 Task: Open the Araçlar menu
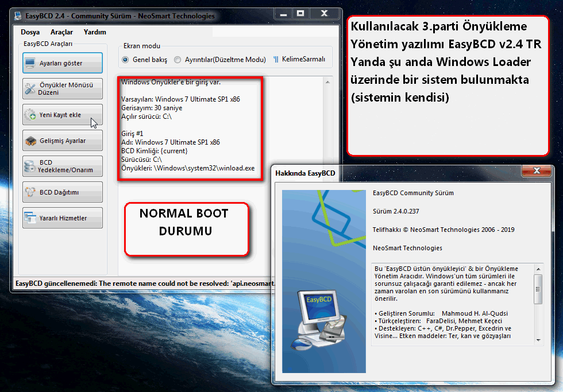coord(61,32)
